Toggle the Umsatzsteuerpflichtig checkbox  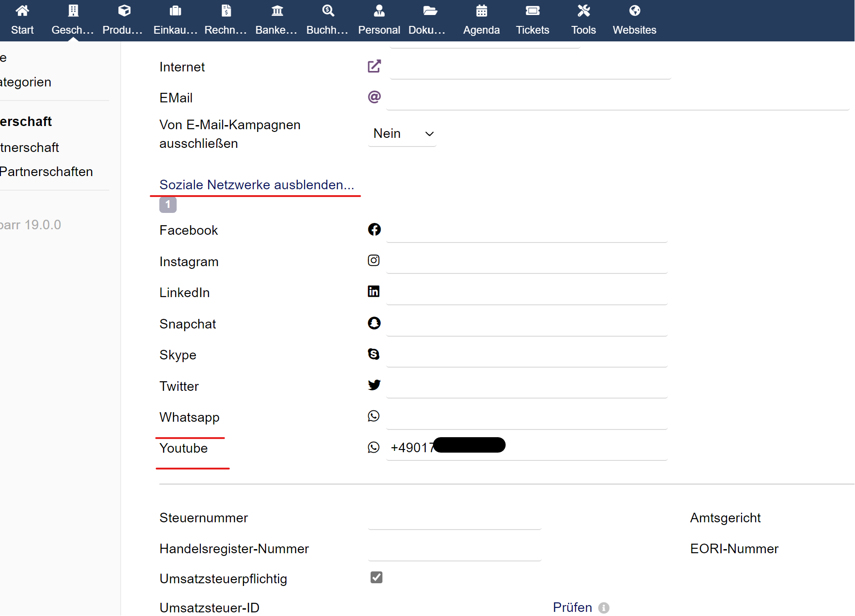click(376, 577)
